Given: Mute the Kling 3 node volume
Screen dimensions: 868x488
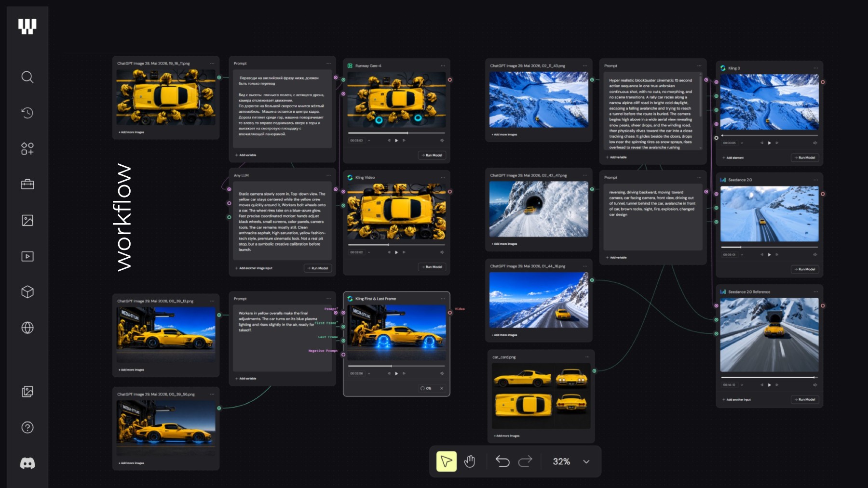Looking at the screenshot, I should coord(815,143).
